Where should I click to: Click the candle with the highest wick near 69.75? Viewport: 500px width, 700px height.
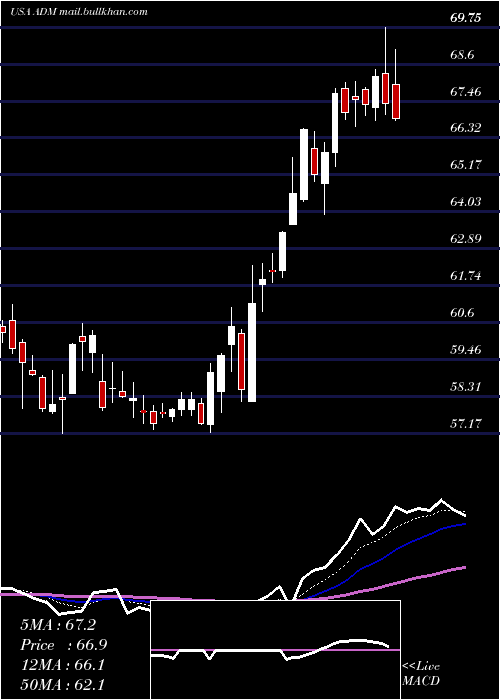[386, 88]
